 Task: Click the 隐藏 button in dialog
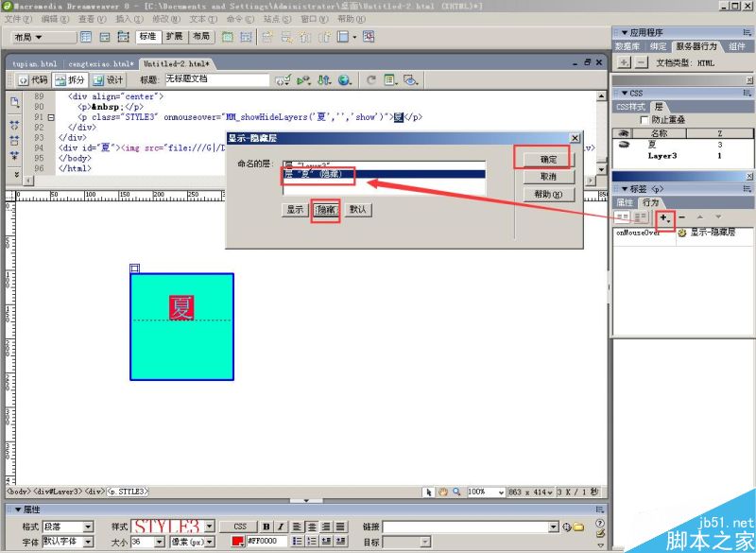[326, 210]
